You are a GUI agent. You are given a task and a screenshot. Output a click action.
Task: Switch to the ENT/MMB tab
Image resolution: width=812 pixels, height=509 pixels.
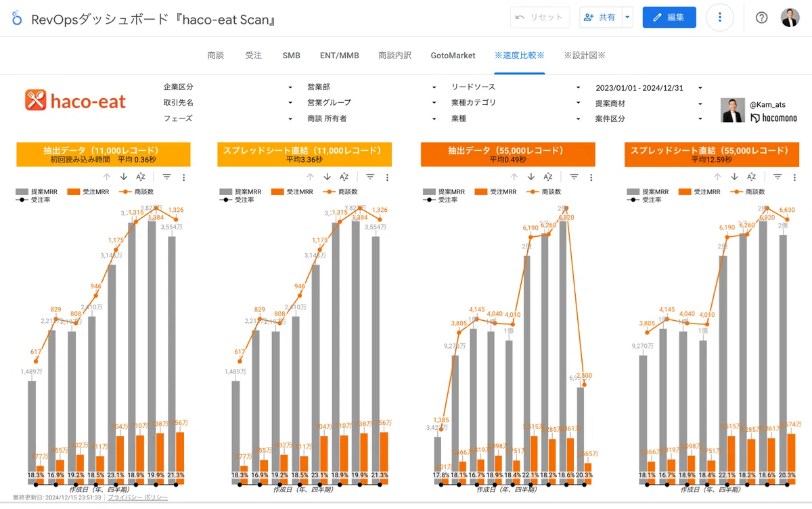[340, 56]
